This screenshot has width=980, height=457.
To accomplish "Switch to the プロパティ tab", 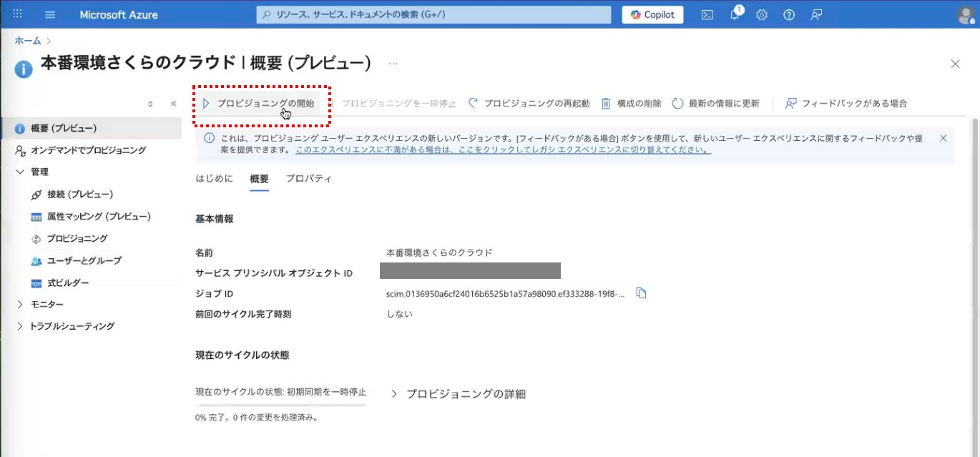I will pyautogui.click(x=308, y=179).
